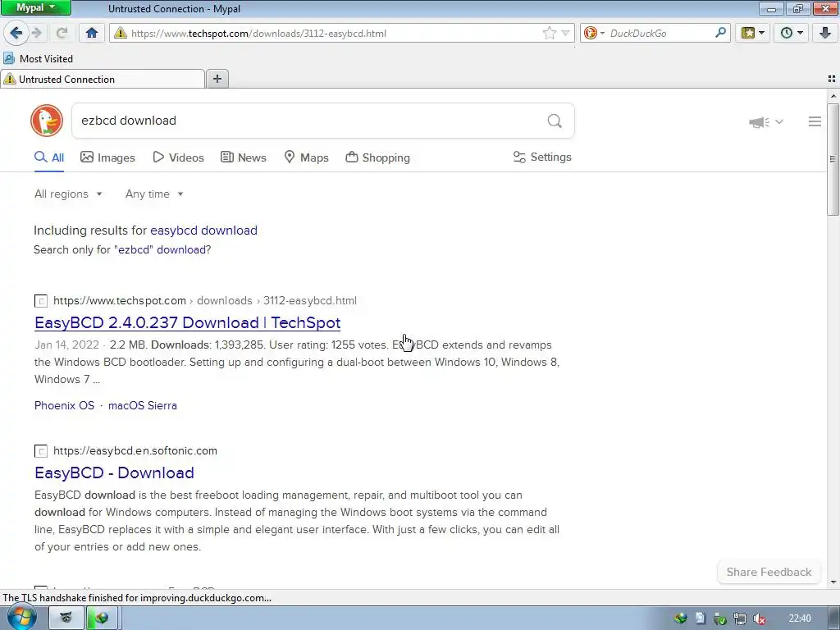Open the Most Visited bookmarks folder
840x630 pixels.
click(38, 59)
